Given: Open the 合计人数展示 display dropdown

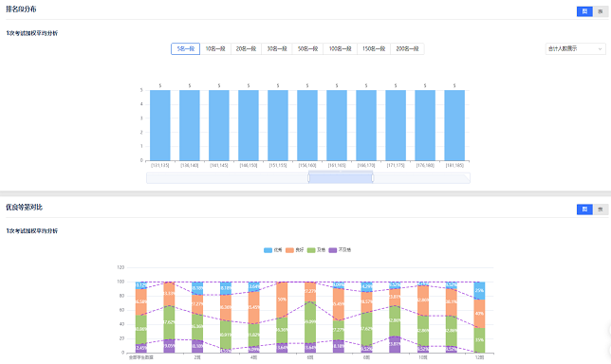Looking at the screenshot, I should 575,48.
